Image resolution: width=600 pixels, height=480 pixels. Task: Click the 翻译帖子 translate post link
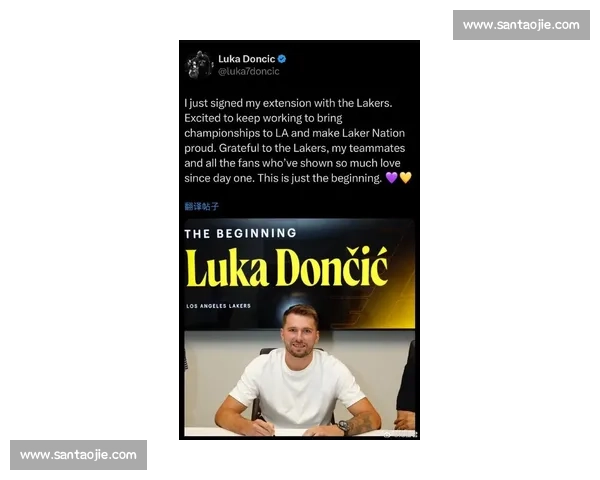[x=201, y=206]
